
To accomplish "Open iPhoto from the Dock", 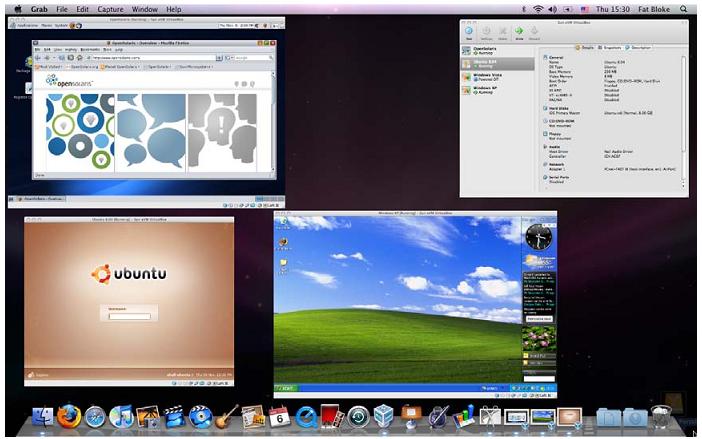I will pos(148,417).
